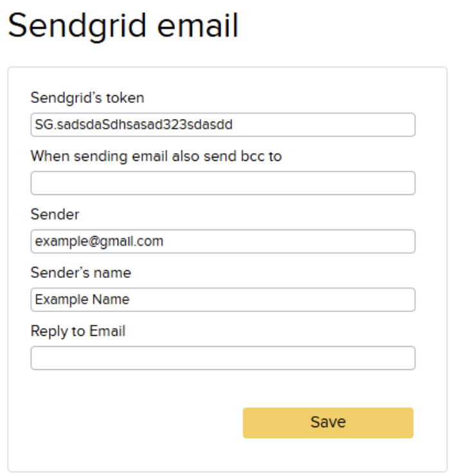The height and width of the screenshot is (476, 450).
Task: Click the "Sendgrid's token" label
Action: (87, 98)
